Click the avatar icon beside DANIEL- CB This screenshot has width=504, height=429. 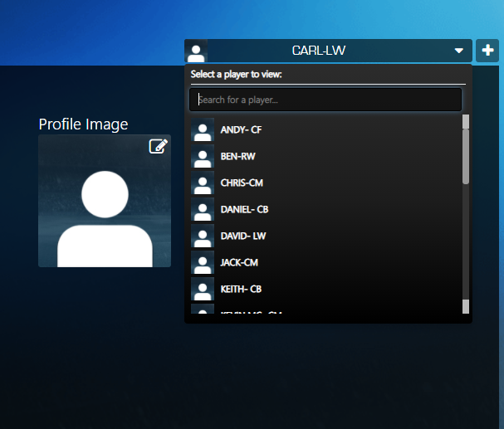[x=203, y=209]
